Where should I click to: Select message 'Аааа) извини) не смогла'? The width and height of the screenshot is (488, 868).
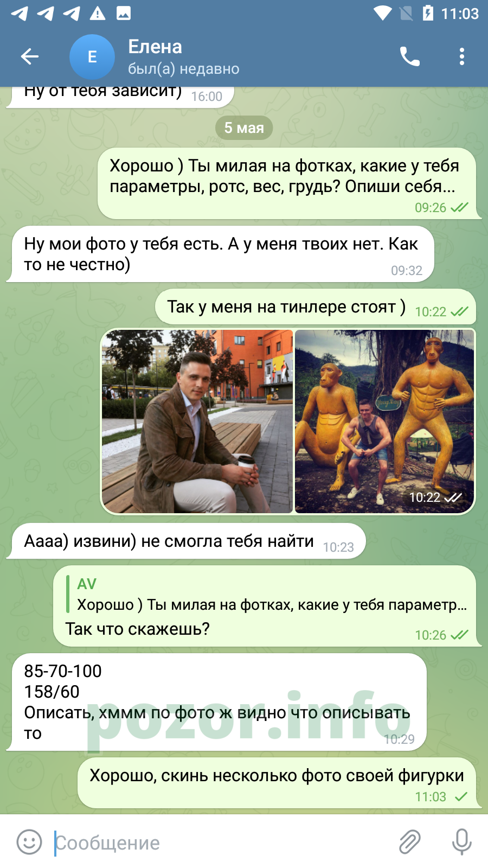point(188,541)
